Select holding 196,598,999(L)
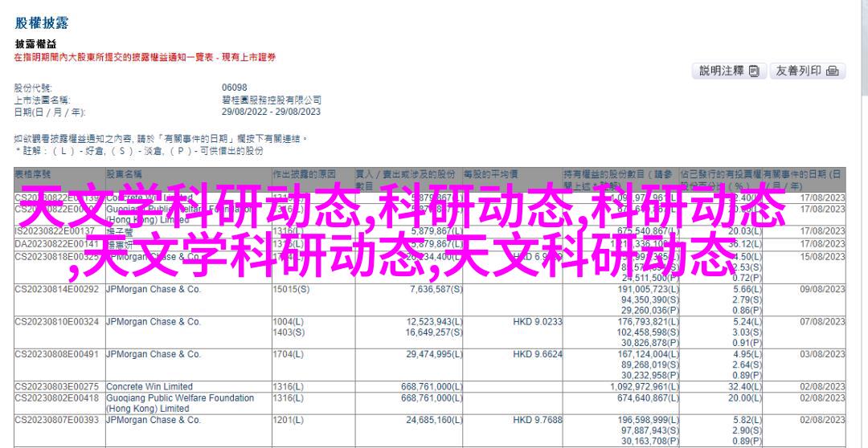This screenshot has height=448, width=868. [649, 421]
